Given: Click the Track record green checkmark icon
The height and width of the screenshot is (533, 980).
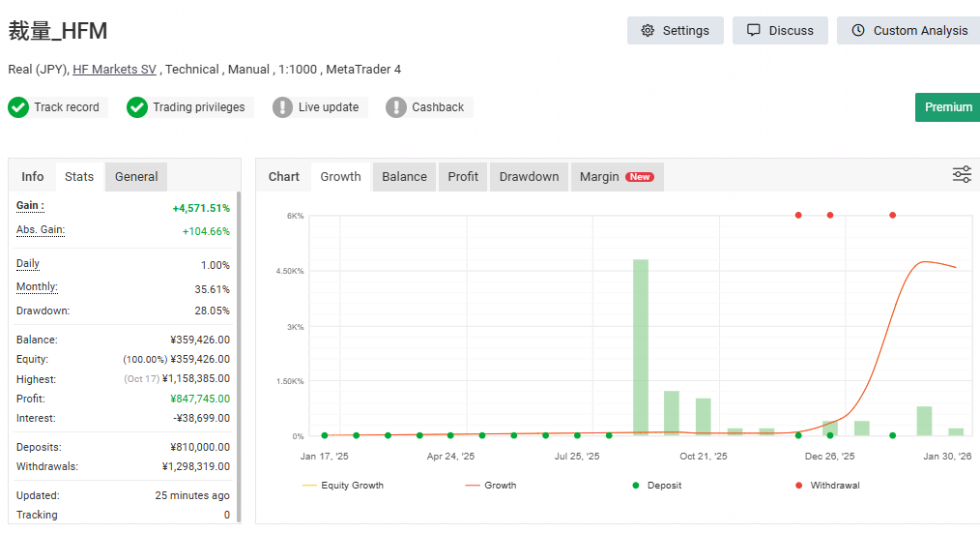Looking at the screenshot, I should tap(18, 107).
